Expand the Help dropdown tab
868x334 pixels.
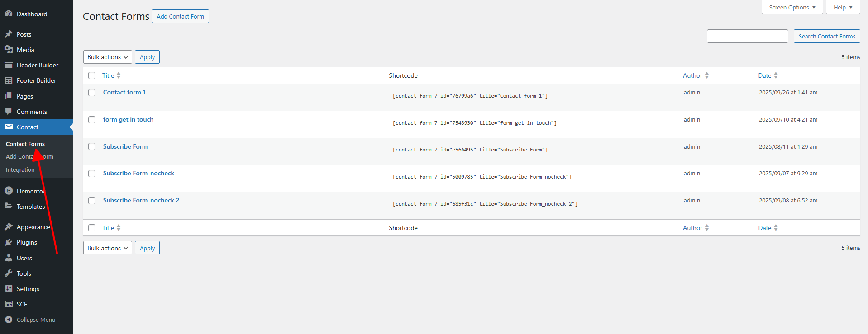(x=843, y=7)
